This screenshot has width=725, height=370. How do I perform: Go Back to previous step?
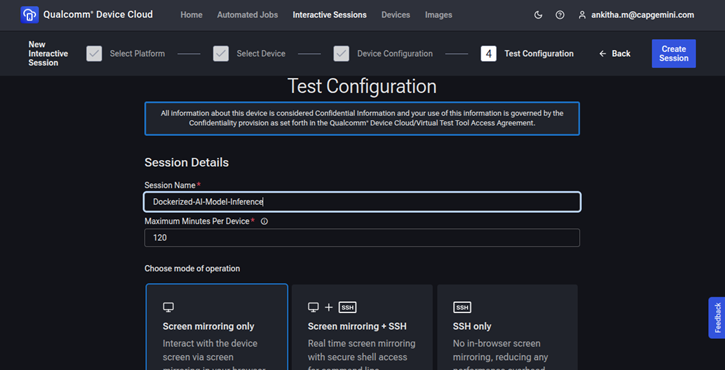[x=615, y=54]
